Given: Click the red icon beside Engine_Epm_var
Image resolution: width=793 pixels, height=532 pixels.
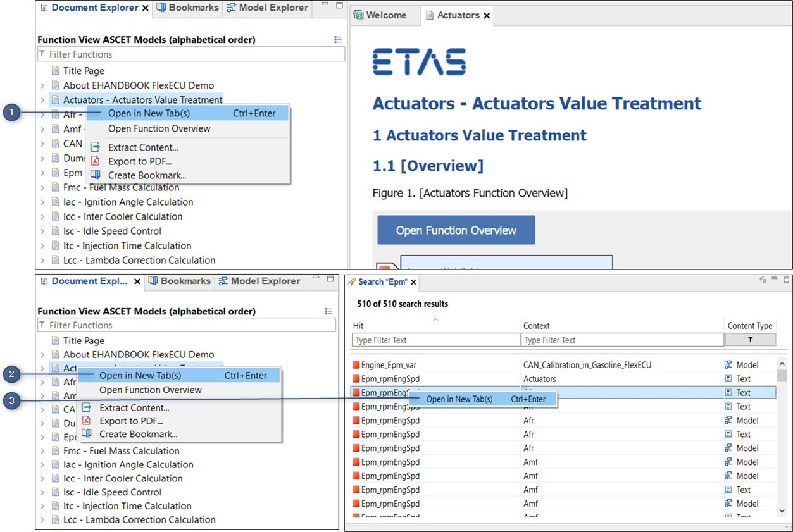Looking at the screenshot, I should pyautogui.click(x=356, y=365).
